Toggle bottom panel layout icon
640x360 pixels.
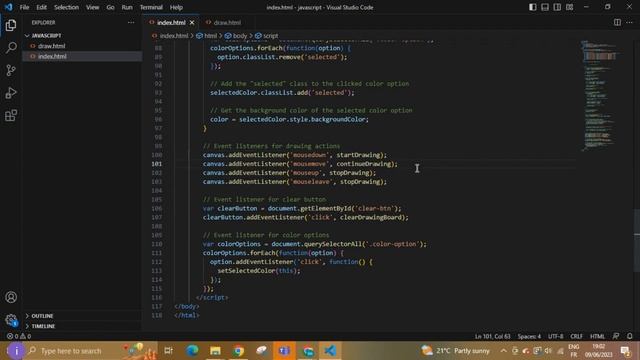[545, 7]
